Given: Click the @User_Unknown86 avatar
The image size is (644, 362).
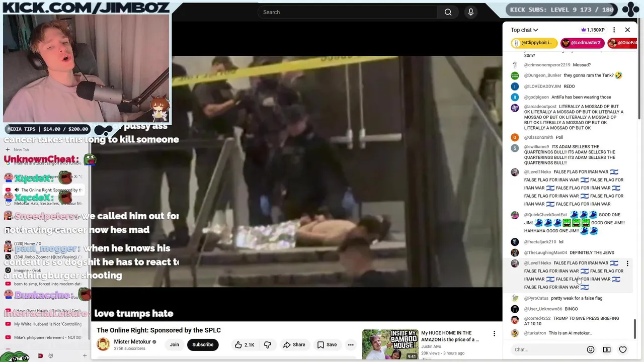Looking at the screenshot, I should (515, 309).
